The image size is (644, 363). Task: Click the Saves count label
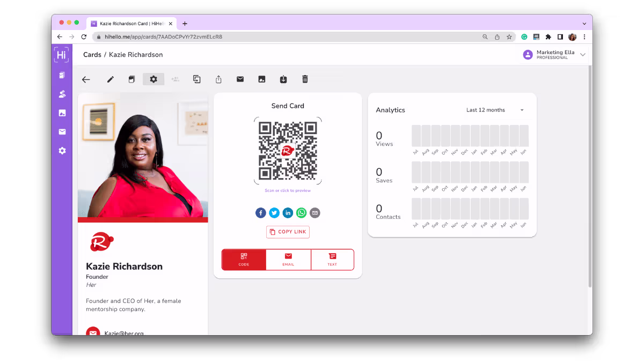(x=384, y=181)
